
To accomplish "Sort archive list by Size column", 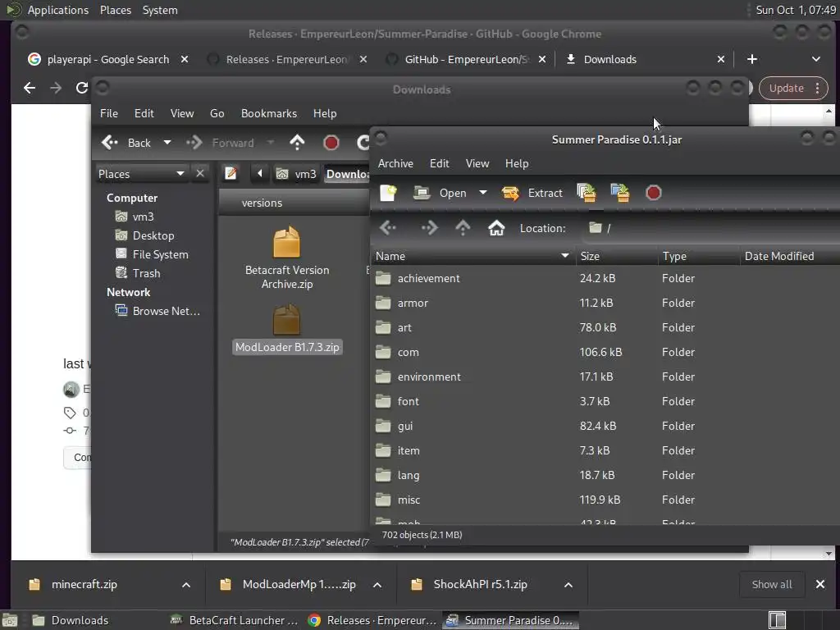I will tap(616, 256).
